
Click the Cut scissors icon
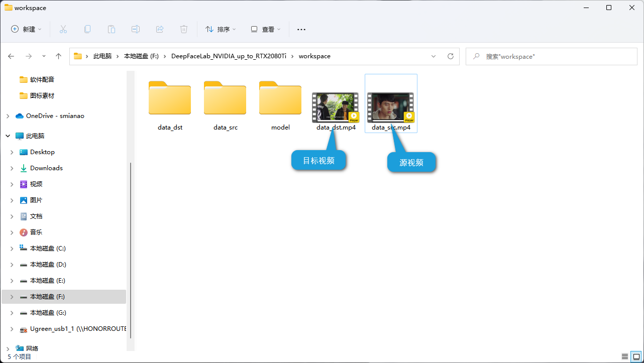[x=63, y=29]
